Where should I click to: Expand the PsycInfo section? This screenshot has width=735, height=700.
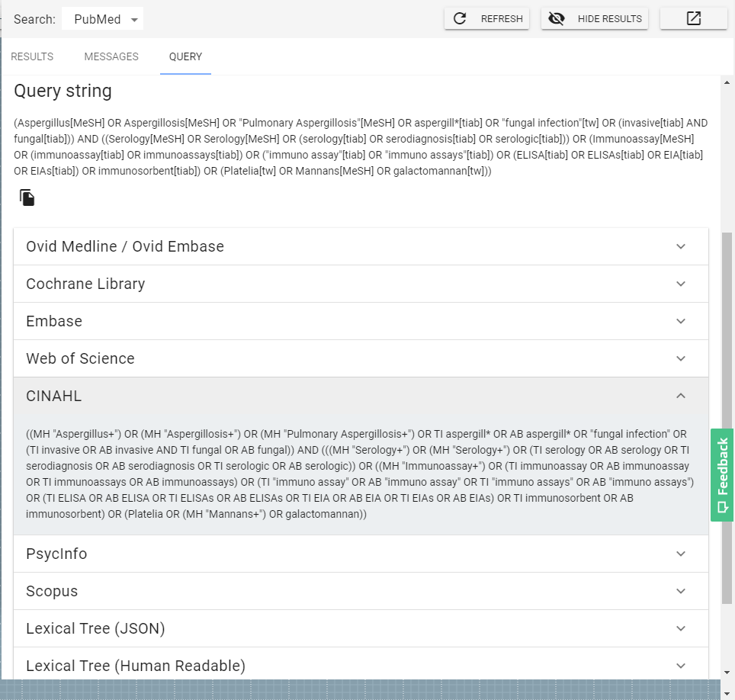361,554
